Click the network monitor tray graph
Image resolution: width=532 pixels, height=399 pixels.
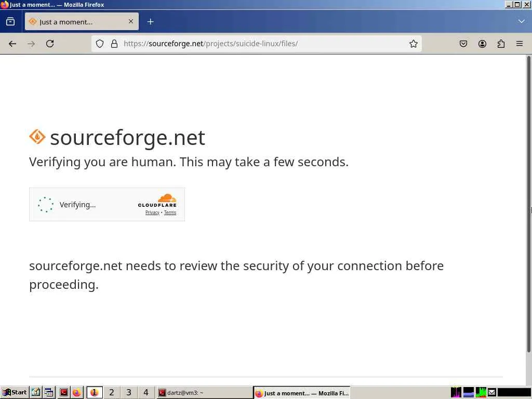[x=481, y=392]
